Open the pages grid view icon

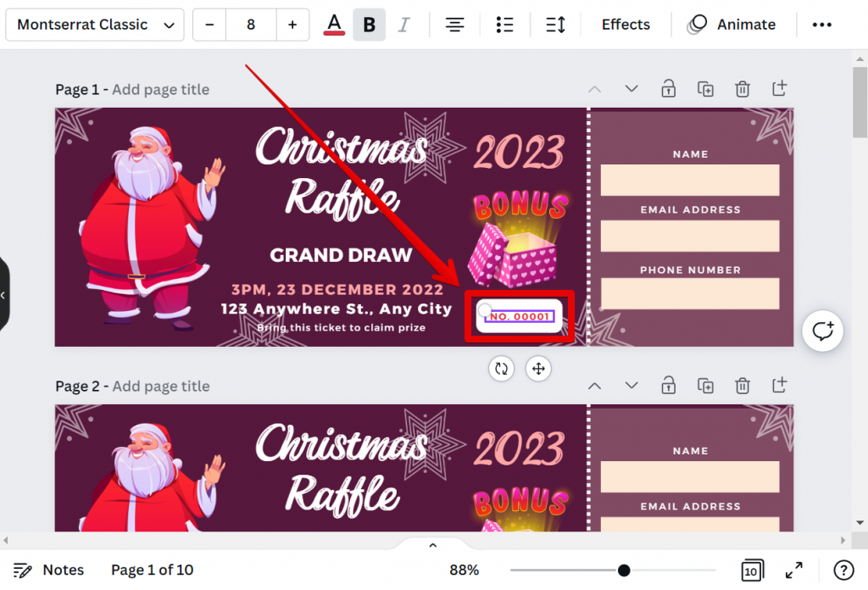click(x=752, y=570)
